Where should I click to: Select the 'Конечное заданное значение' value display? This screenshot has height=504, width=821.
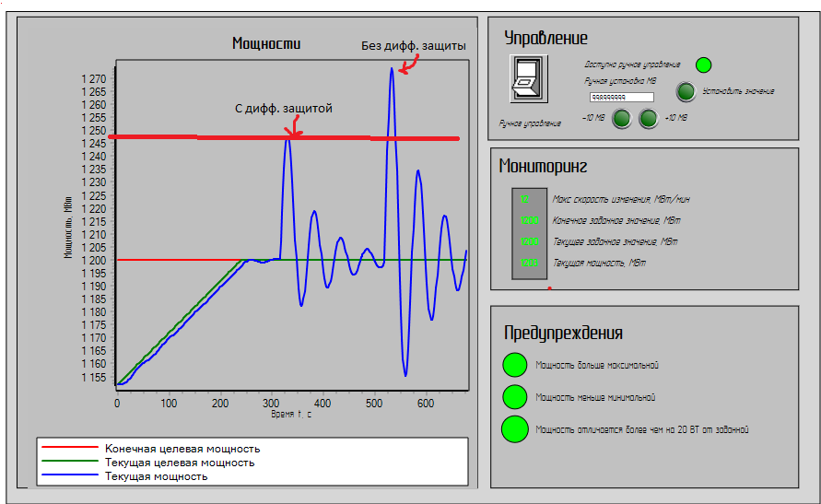(x=528, y=220)
